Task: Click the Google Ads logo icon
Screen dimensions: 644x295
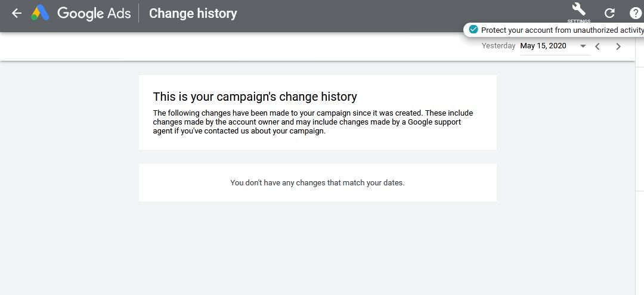Action: click(41, 13)
